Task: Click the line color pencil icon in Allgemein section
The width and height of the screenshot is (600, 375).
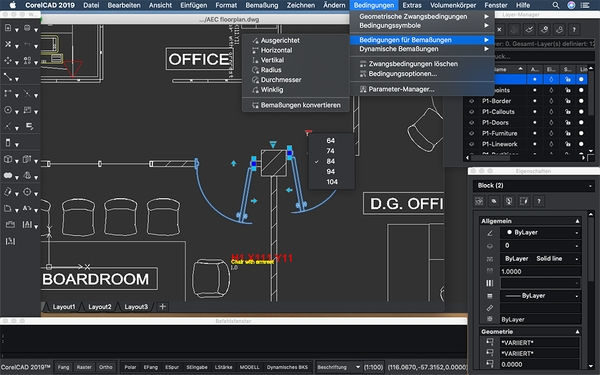Action: (x=489, y=233)
